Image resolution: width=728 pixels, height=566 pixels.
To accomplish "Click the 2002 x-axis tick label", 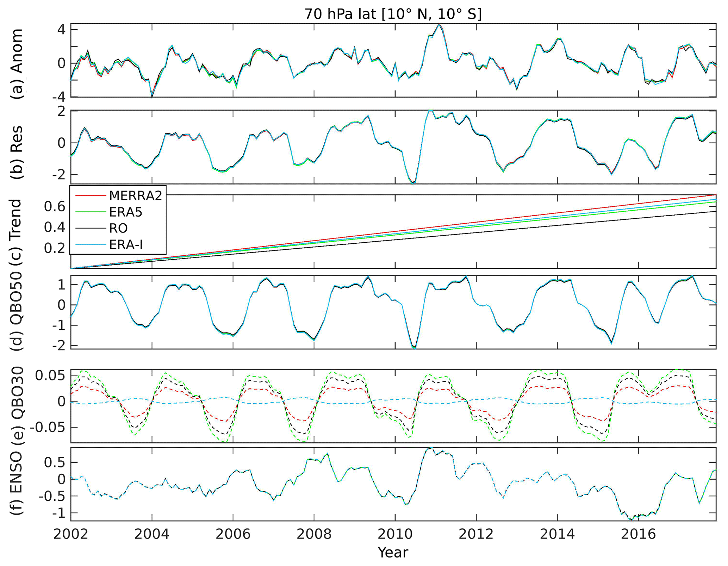I will 71,534.
